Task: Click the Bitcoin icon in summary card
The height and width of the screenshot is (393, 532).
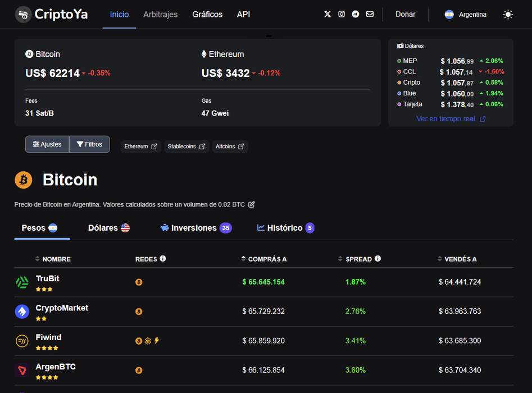Action: 29,54
